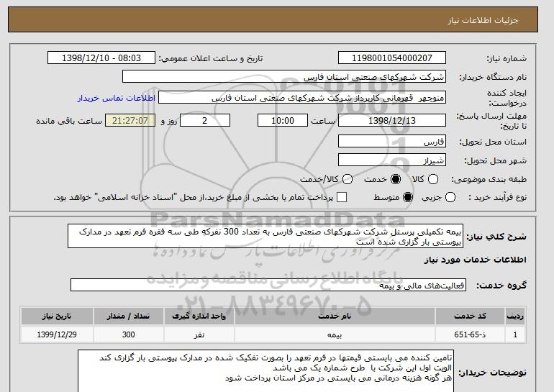Click the کد خدمت column header
Viewport: 554px width, 392px height.
(x=470, y=316)
